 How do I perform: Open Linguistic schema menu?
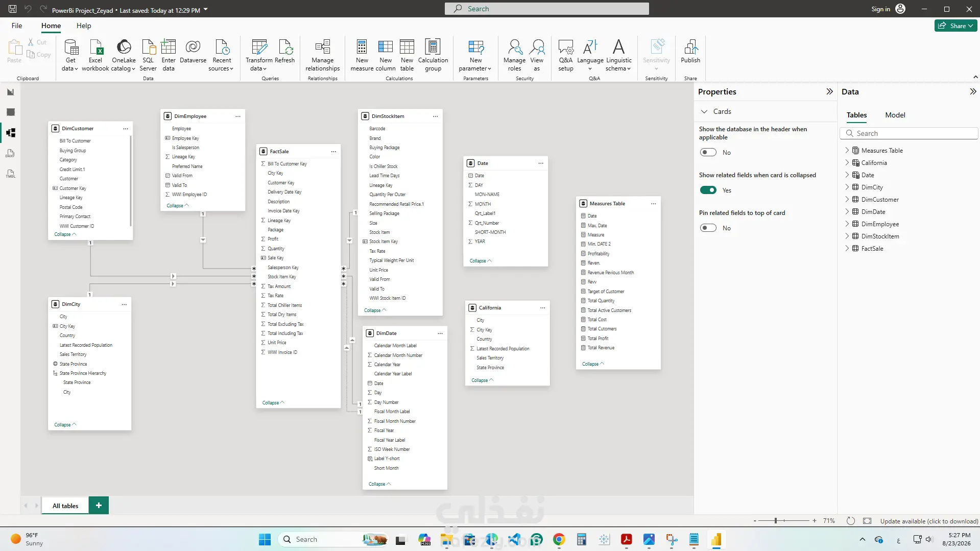pos(619,55)
